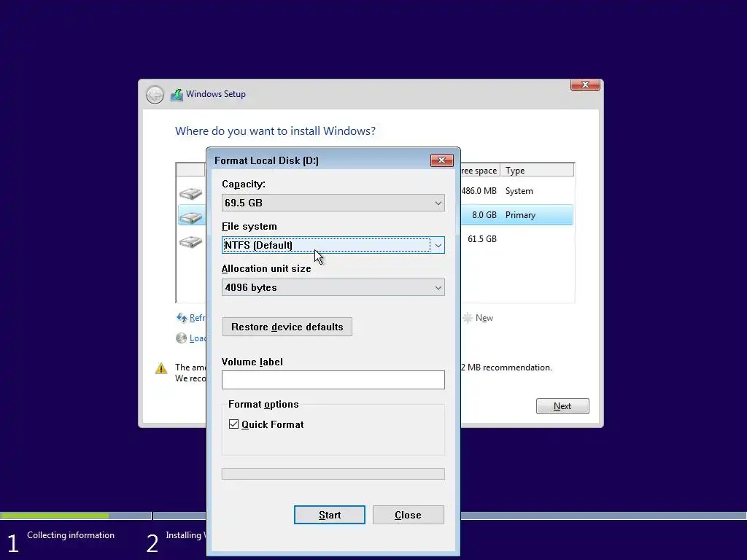This screenshot has height=560, width=747.
Task: Select the 8.0 GB free space cell
Action: tap(484, 215)
